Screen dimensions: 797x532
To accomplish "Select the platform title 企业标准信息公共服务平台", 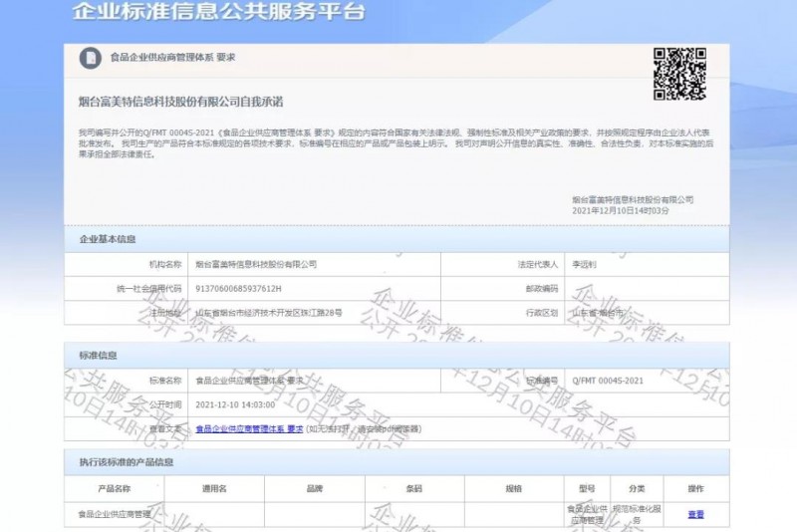I will [x=218, y=11].
